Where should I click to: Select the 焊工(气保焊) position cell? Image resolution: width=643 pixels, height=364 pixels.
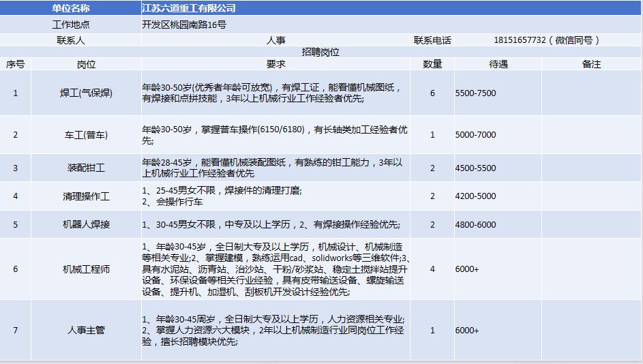click(86, 93)
